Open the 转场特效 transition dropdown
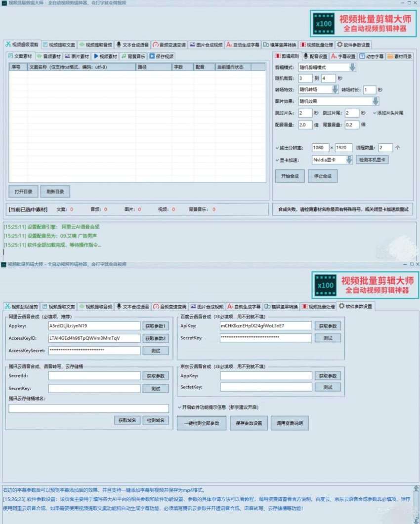Screen dimensions: 420x524 click(x=335, y=90)
